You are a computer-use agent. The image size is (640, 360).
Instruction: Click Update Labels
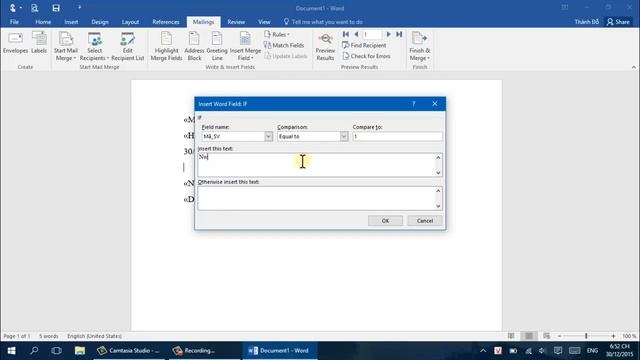[x=286, y=56]
